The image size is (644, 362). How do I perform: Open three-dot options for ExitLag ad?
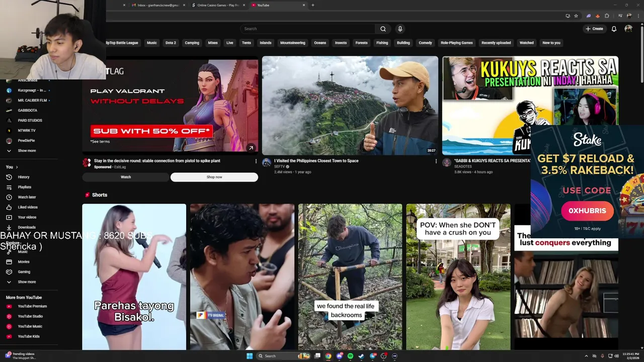pyautogui.click(x=256, y=161)
